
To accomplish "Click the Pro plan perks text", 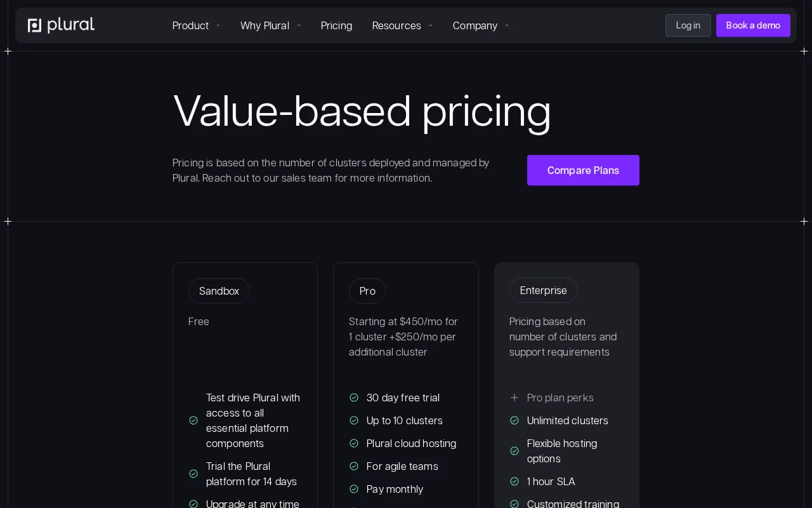I will coord(560,398).
